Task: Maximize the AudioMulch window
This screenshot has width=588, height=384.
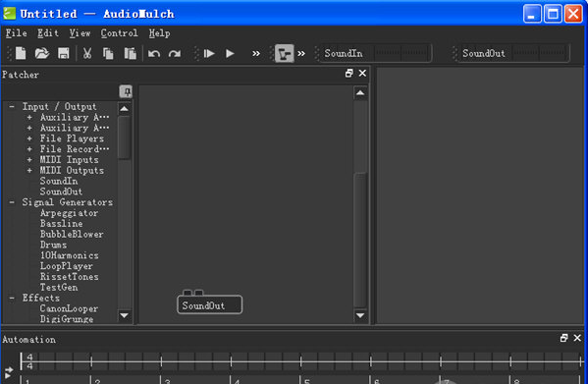Action: click(x=553, y=14)
